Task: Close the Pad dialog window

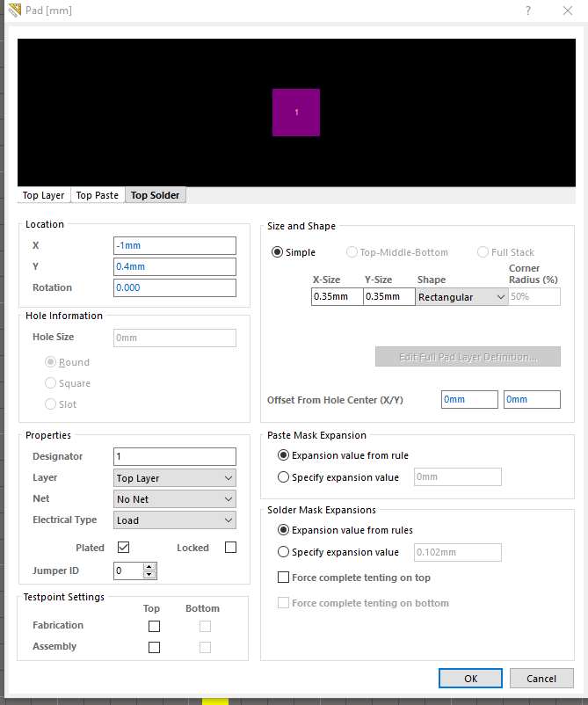Action: [568, 11]
